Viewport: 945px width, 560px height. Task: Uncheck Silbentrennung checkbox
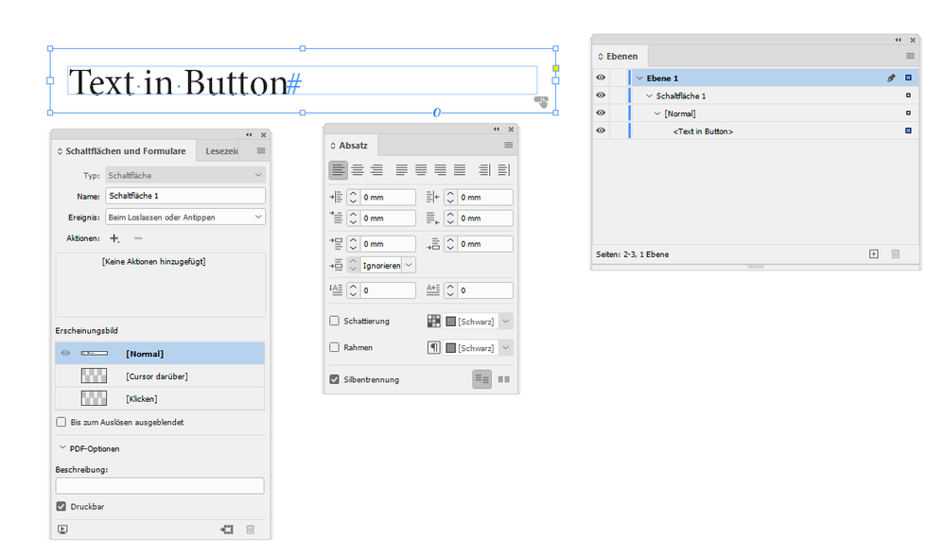coord(335,379)
